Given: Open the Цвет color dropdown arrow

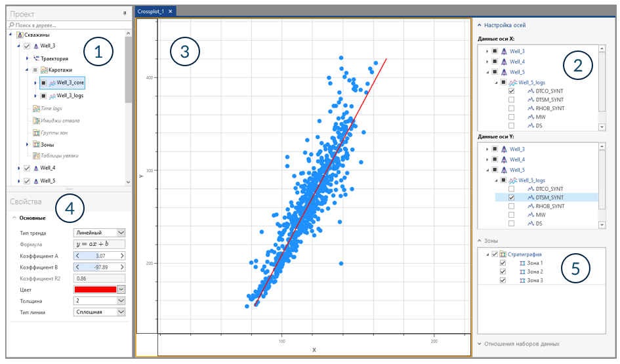Looking at the screenshot, I should point(121,290).
